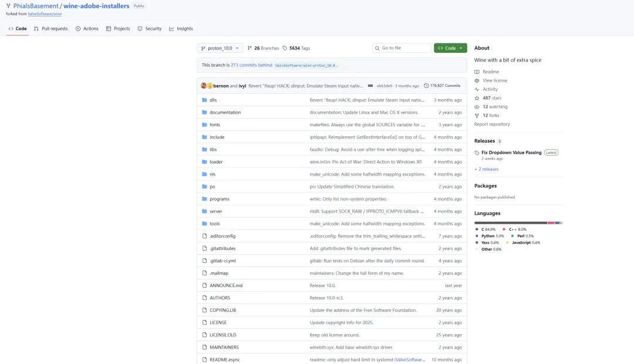Open the 273 commits behind link
The height and width of the screenshot is (364, 634).
point(251,65)
